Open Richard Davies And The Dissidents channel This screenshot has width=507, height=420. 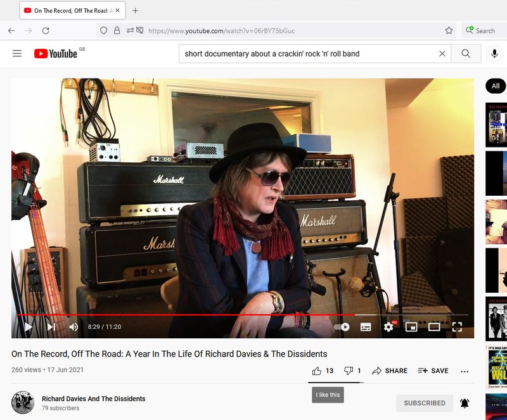[93, 398]
